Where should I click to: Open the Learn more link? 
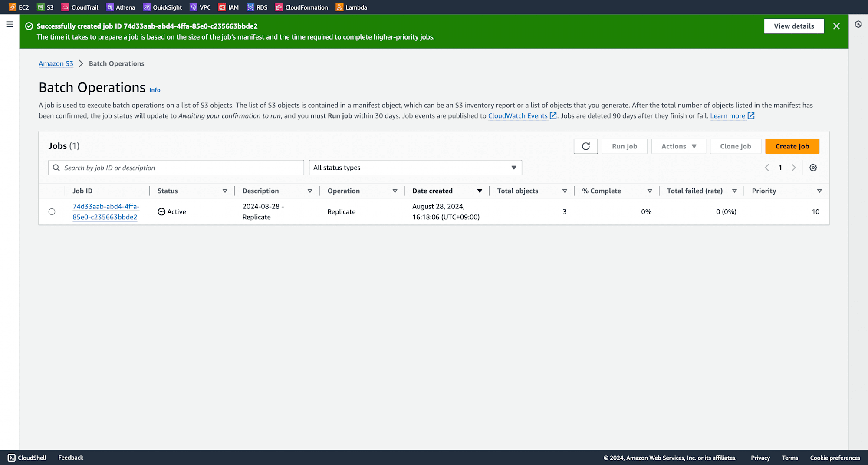point(732,116)
